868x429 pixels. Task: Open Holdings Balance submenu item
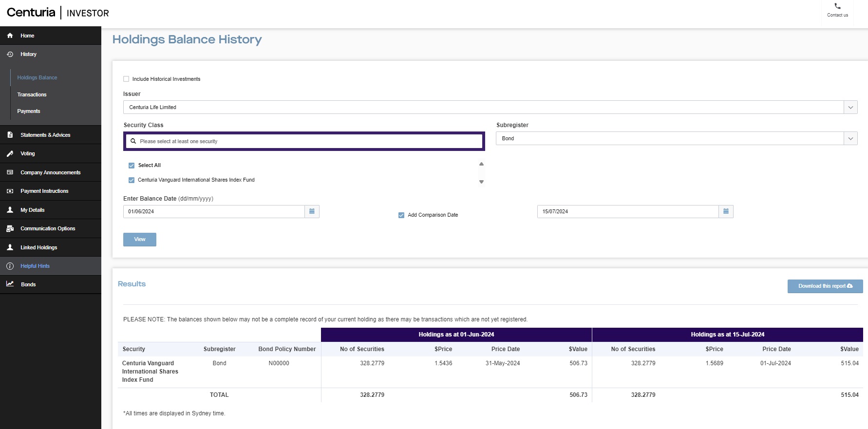37,77
